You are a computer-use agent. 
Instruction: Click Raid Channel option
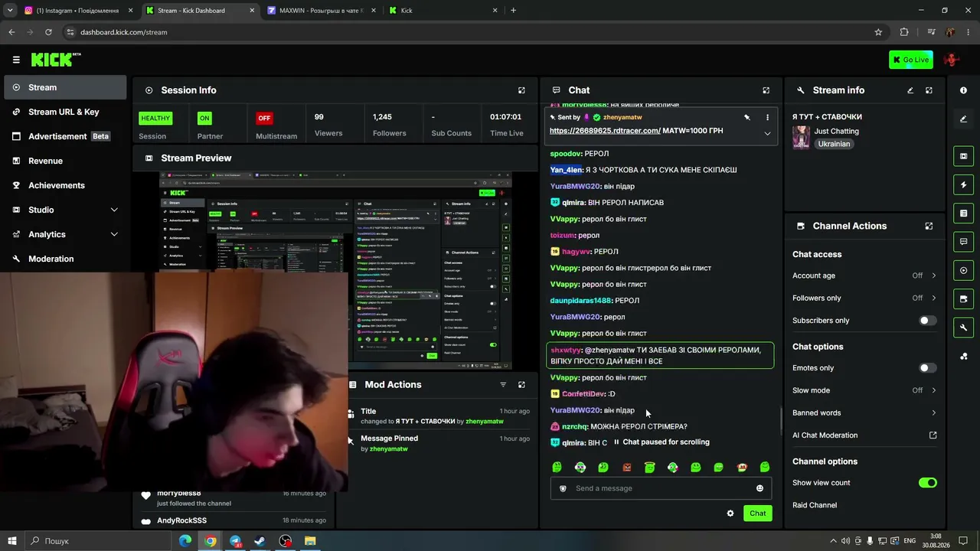(x=815, y=505)
